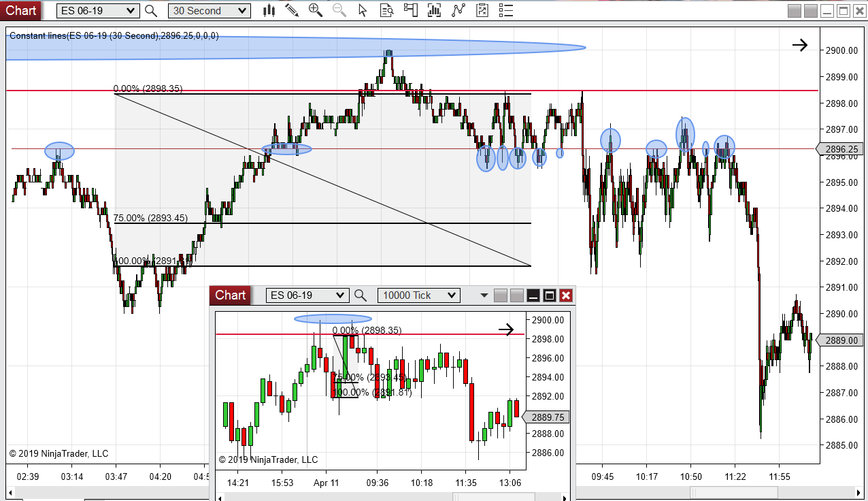Click 2896.25 price marker on main axis
Viewport: 868px width, 501px height.
pyautogui.click(x=841, y=149)
